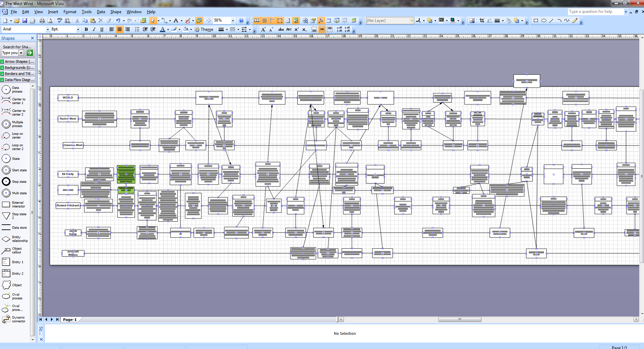Run the spelling check tool

pos(59,21)
